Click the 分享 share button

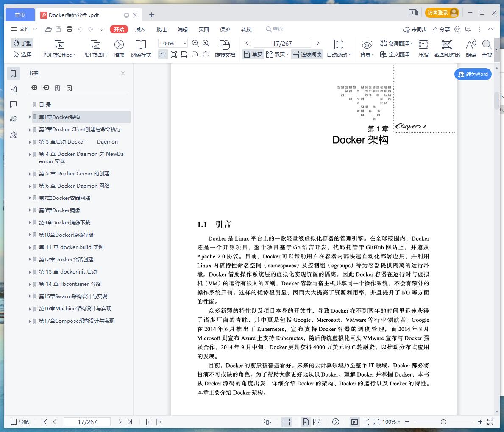[441, 29]
